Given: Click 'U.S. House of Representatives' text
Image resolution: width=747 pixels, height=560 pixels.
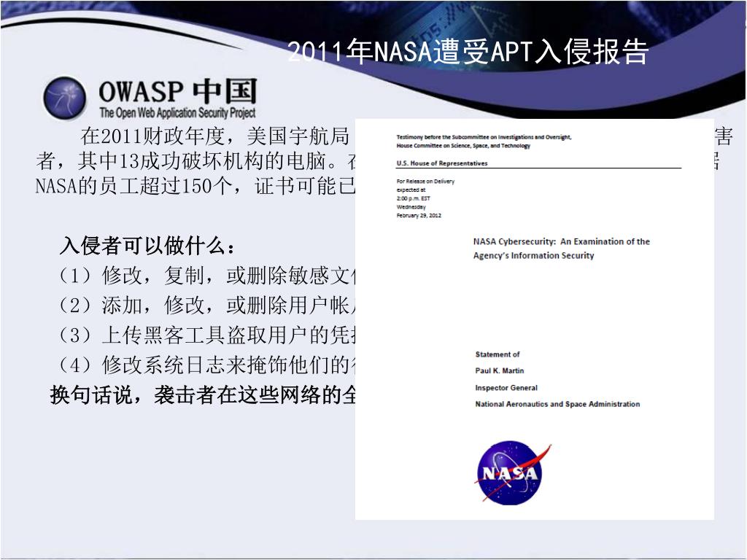Looking at the screenshot, I should [x=441, y=163].
